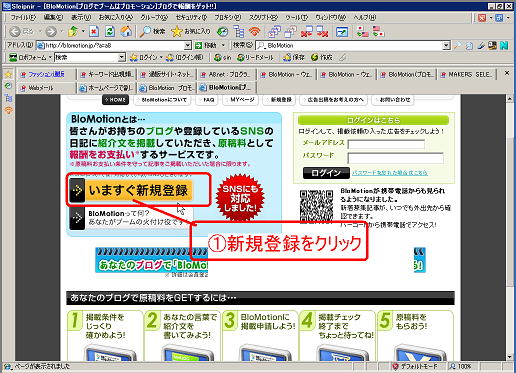Click the black ログイン button
Viewport: 516px width, 373px height.
[x=326, y=173]
